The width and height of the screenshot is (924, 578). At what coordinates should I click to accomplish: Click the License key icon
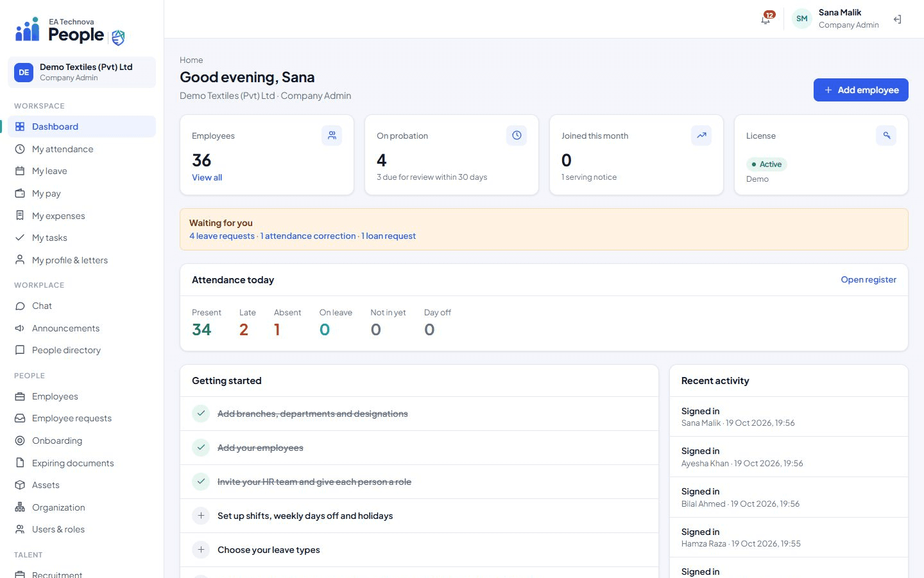coord(886,136)
